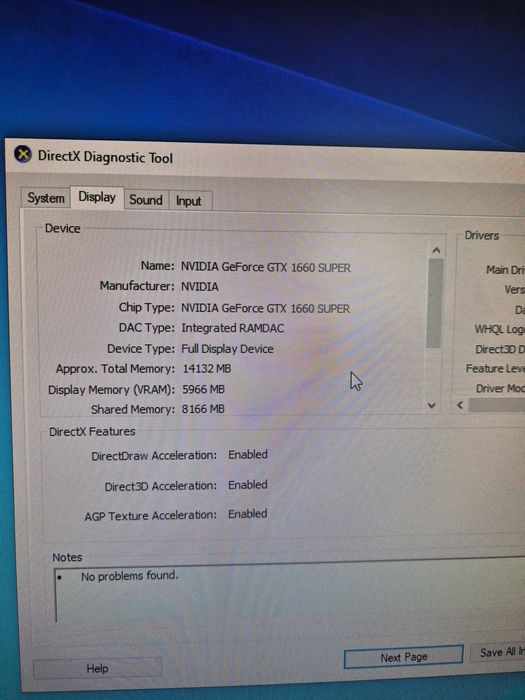525x700 pixels.
Task: Click the 'Main Driver' label in the Drivers panel
Action: pos(505,270)
